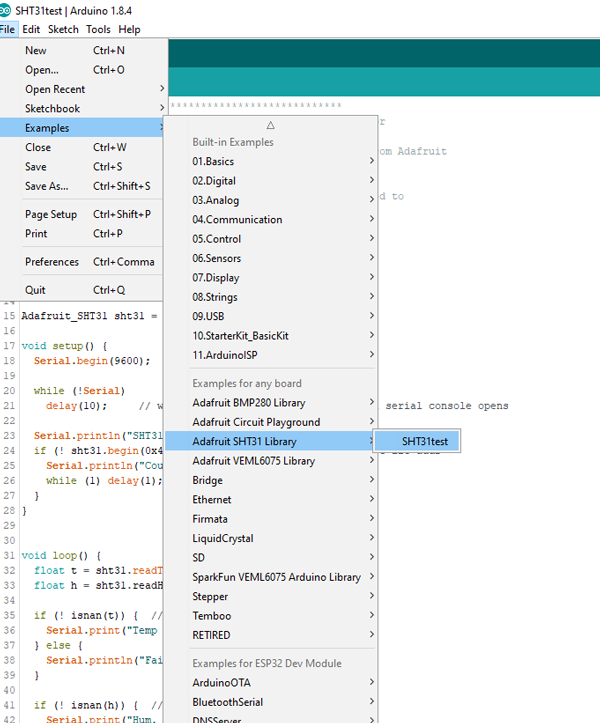Viewport: 600px width, 723px height.
Task: Open 10.StarterKit_BasicKit examples submenu
Action: click(271, 336)
